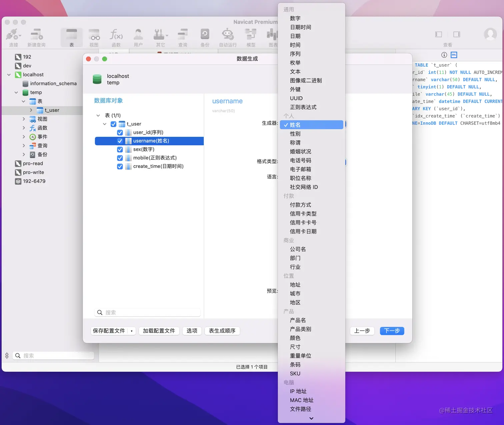Focus the sidebar search field

tap(53, 356)
